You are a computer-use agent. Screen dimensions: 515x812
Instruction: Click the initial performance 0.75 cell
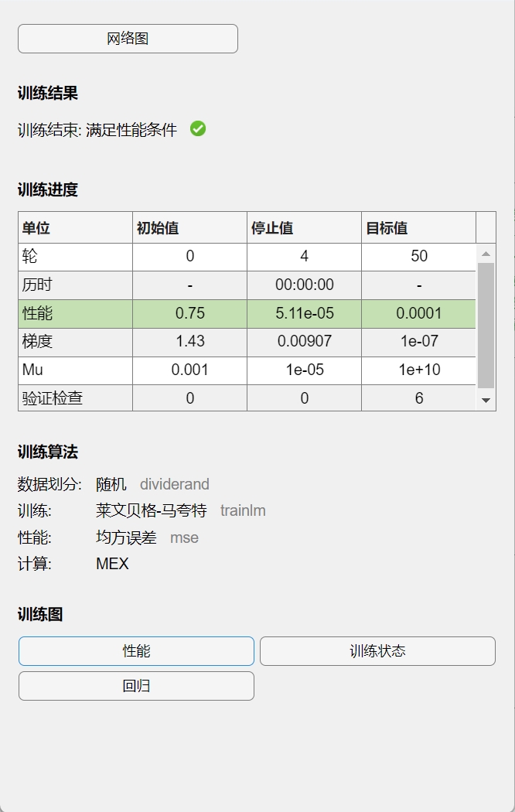(x=189, y=313)
